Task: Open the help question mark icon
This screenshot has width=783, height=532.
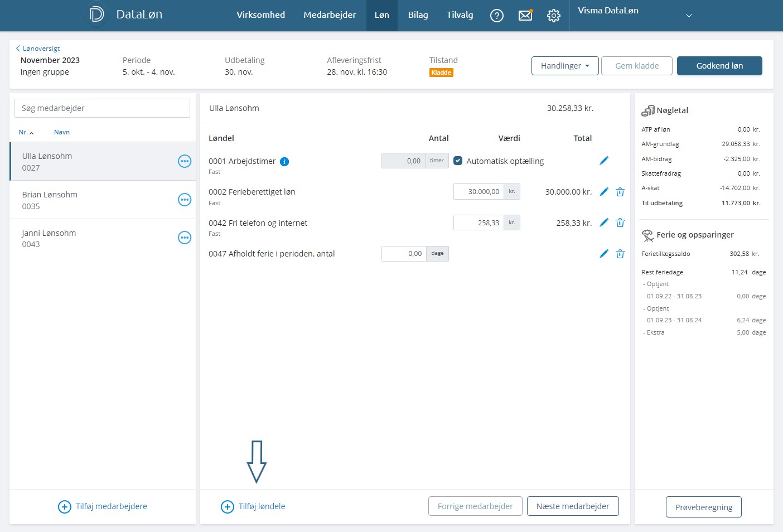Action: pyautogui.click(x=496, y=16)
